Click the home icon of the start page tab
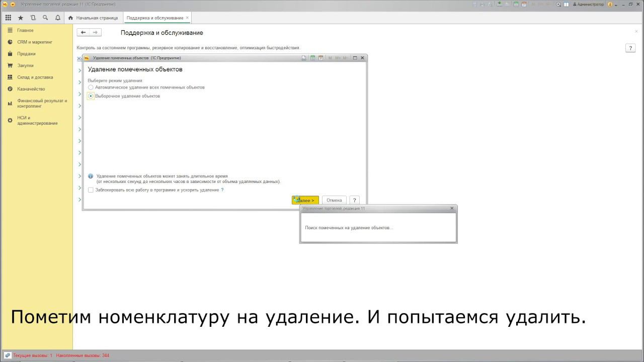 (x=70, y=18)
